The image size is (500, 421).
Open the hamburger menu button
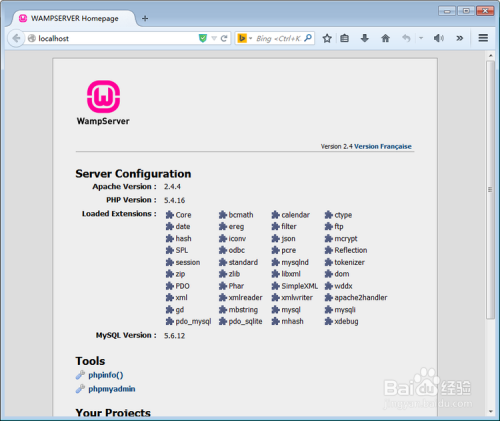tap(483, 38)
